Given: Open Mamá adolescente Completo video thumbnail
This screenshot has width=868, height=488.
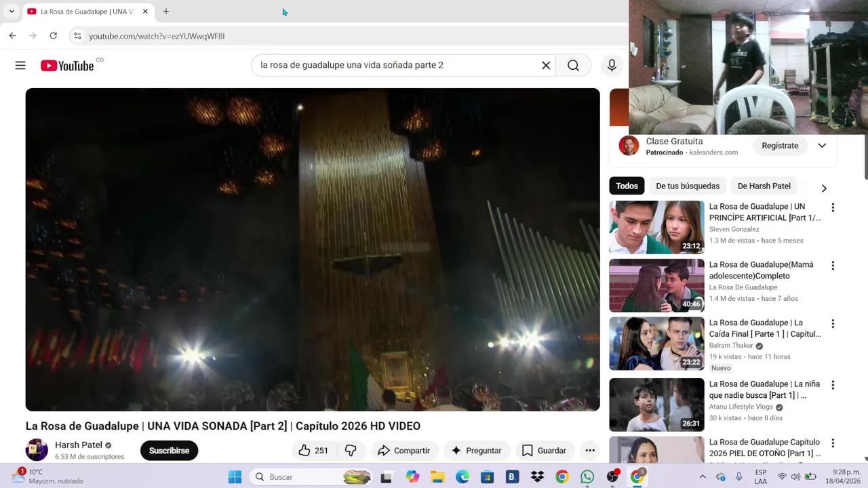Looking at the screenshot, I should (x=656, y=285).
